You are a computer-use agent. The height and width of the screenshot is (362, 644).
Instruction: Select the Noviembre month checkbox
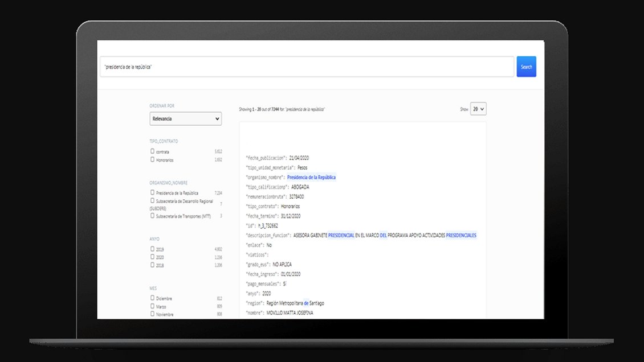point(152,314)
